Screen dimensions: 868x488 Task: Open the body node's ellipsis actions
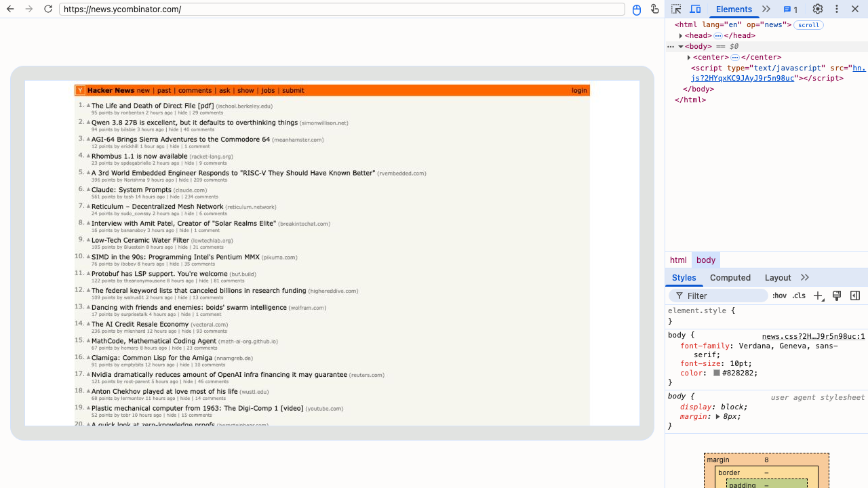[671, 47]
